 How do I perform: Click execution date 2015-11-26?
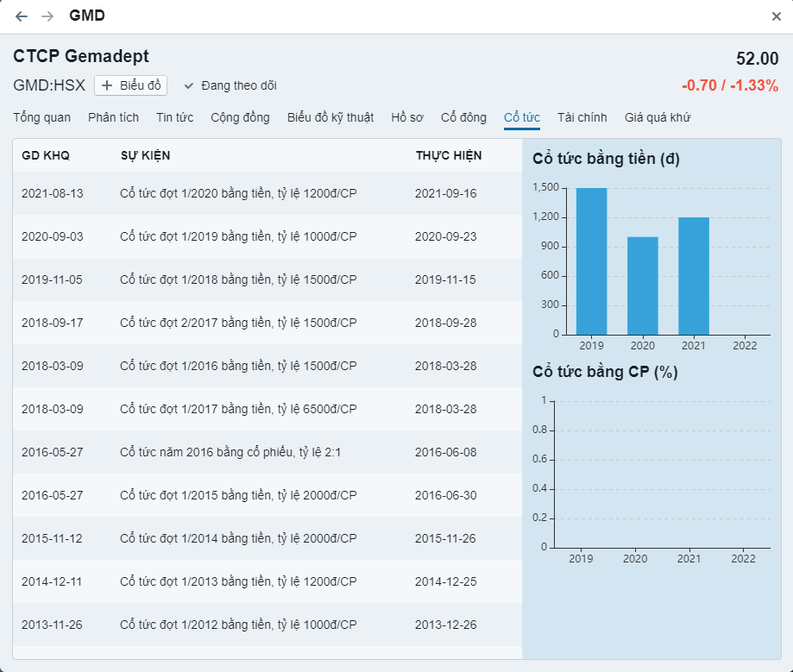445,538
